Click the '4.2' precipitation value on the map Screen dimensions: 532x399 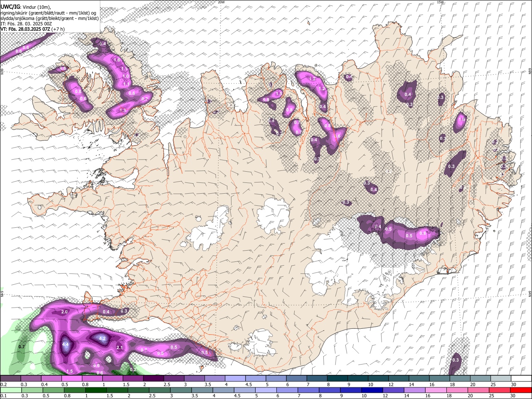coord(102,338)
